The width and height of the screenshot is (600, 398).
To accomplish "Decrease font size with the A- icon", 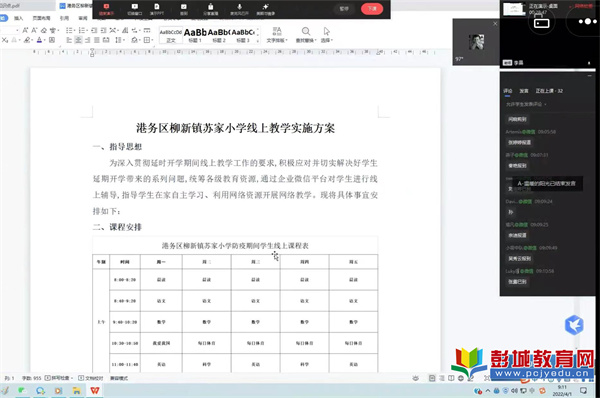I will coord(34,30).
